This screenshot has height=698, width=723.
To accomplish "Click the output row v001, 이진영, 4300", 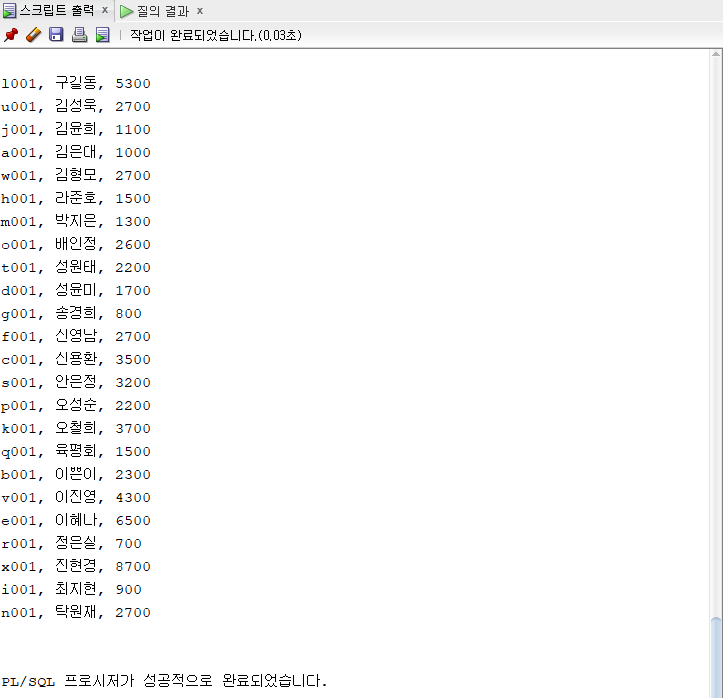I will click(76, 498).
